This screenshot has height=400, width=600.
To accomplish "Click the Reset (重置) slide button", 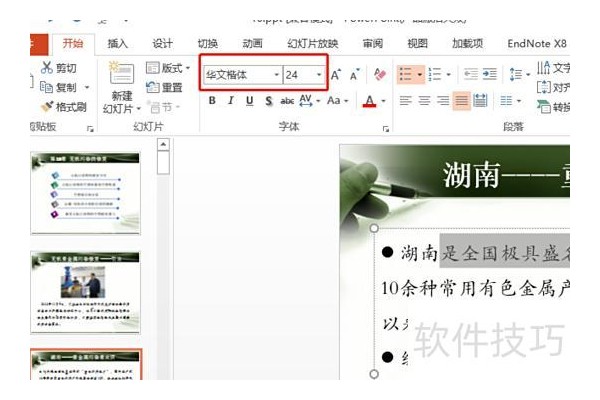I will [164, 88].
